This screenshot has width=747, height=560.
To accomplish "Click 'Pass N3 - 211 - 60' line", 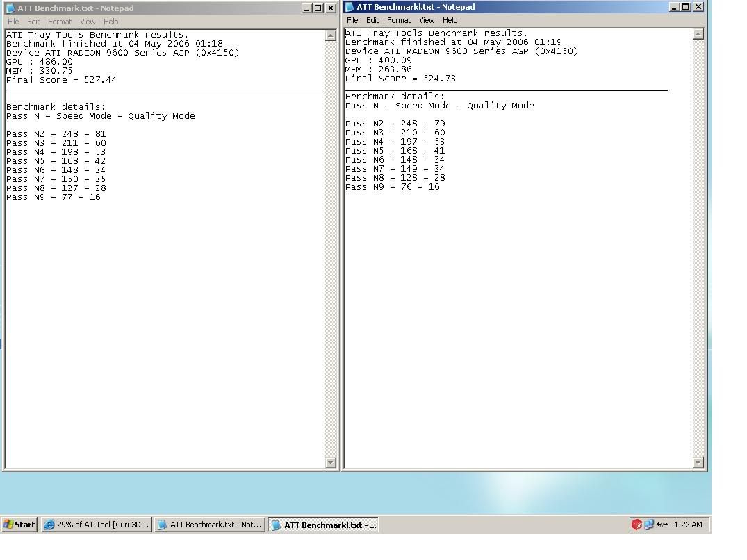I will (x=56, y=143).
